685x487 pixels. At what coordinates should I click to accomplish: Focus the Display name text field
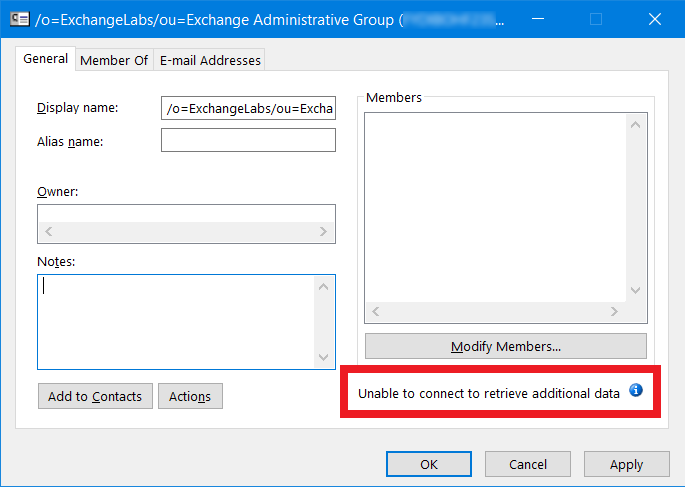point(247,108)
